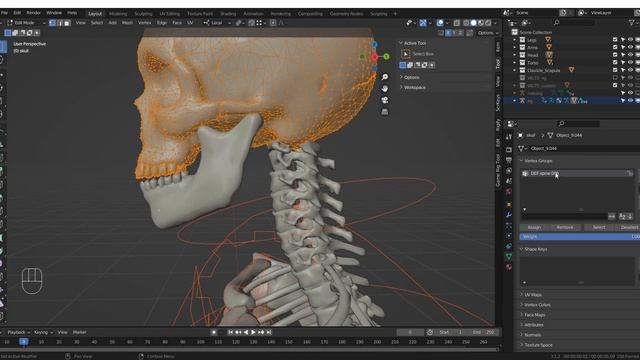Switch to the Shading workspace tab

[228, 14]
